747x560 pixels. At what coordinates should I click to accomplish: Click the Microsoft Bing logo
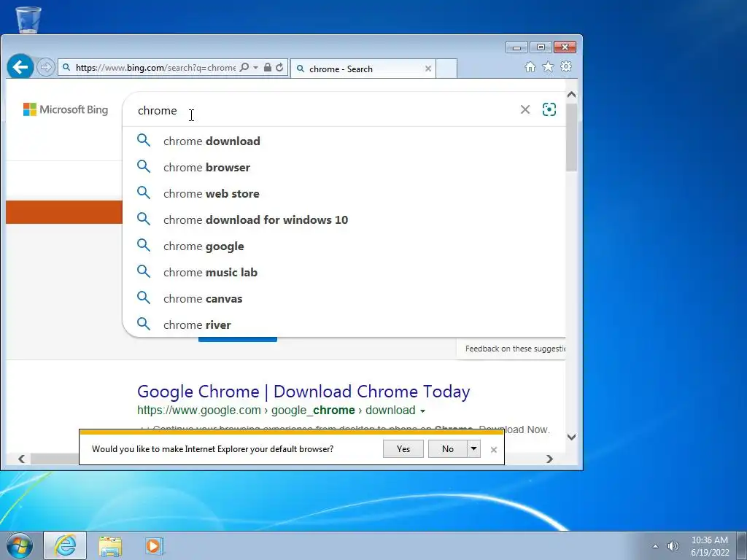click(x=66, y=109)
